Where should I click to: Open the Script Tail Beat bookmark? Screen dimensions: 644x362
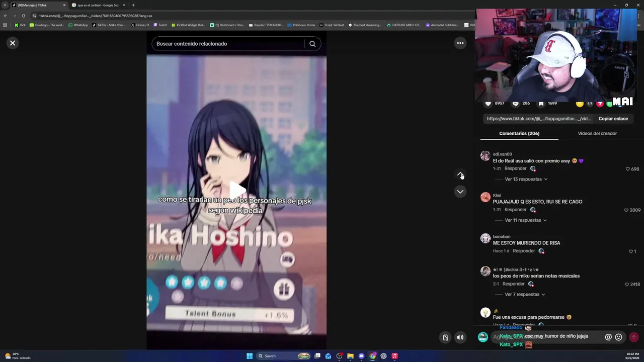pyautogui.click(x=332, y=25)
